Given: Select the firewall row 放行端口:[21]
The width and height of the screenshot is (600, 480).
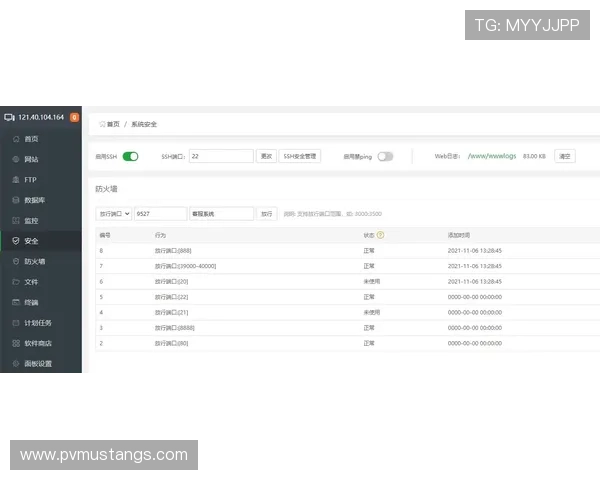Looking at the screenshot, I should [347, 312].
